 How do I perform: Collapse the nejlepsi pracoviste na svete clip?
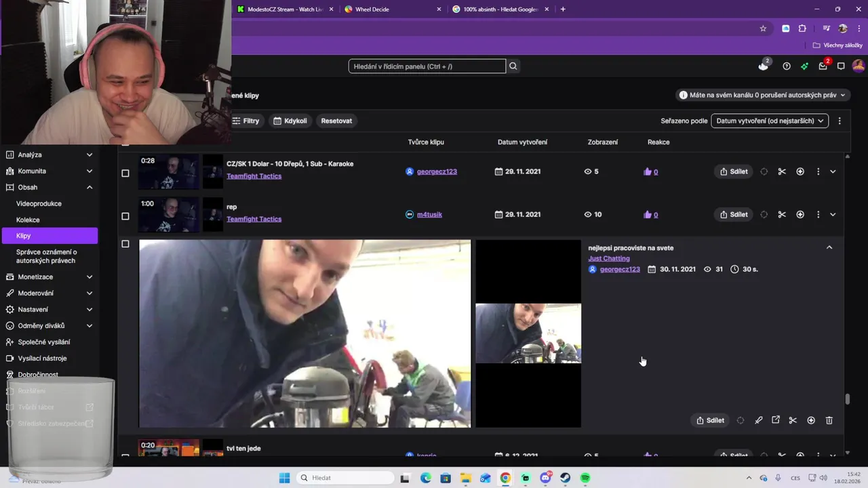pos(829,247)
